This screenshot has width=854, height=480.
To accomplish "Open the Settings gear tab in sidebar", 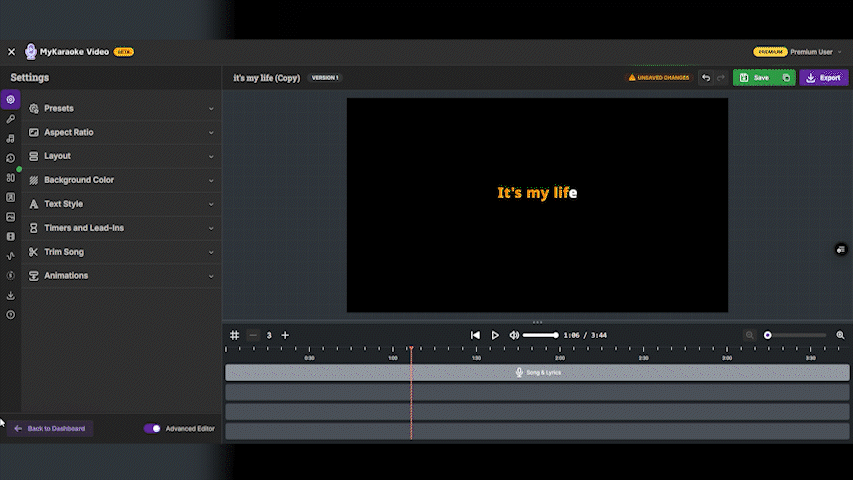I will (10, 99).
